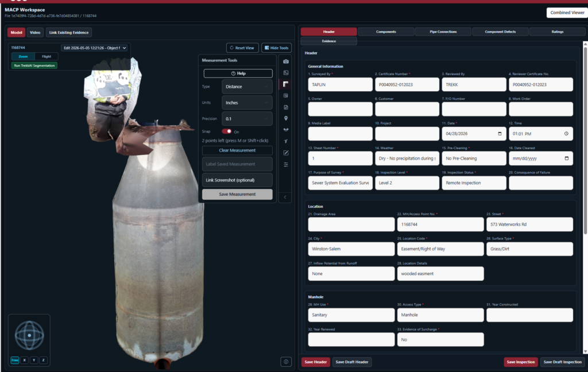Open the document notes tool icon
588x372 pixels.
pyautogui.click(x=286, y=107)
